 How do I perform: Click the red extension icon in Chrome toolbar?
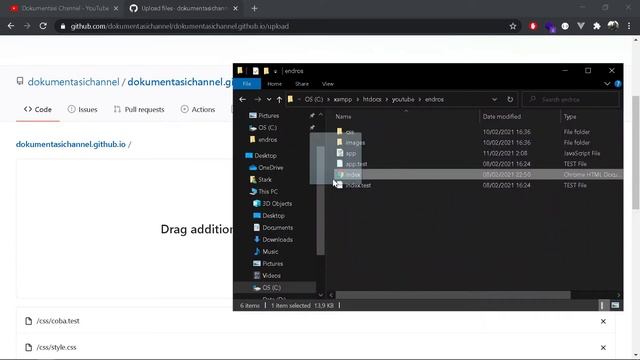[x=533, y=26]
